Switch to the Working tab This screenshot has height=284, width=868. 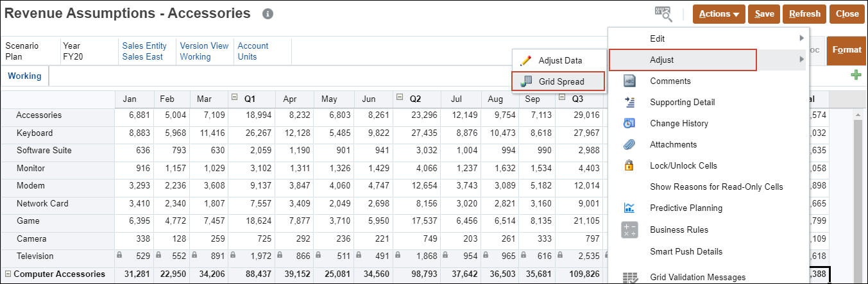tap(24, 76)
